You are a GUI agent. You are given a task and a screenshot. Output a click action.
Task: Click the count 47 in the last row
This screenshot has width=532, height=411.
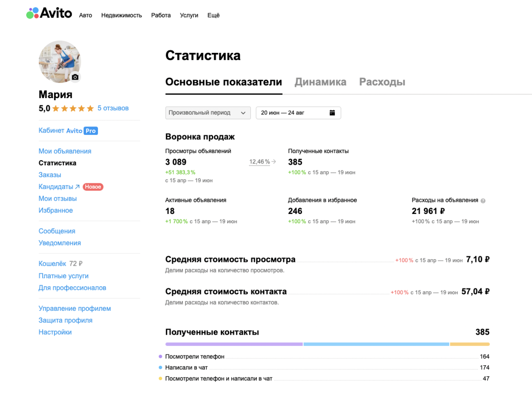coord(486,379)
